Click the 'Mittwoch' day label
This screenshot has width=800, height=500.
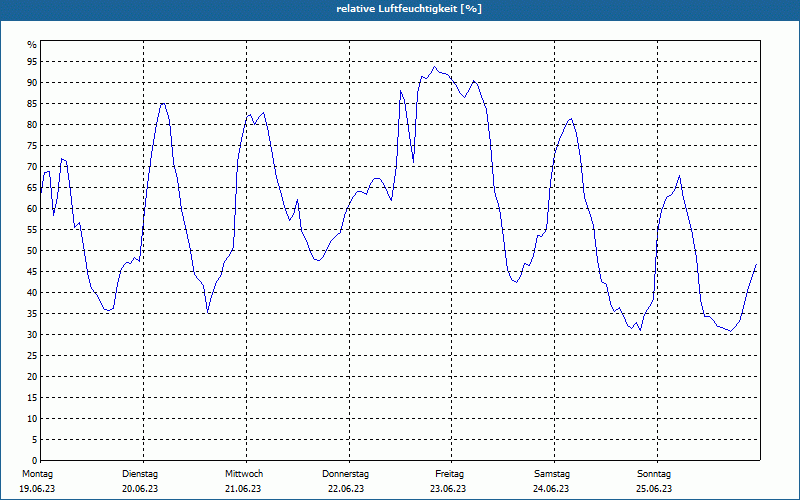(x=244, y=474)
